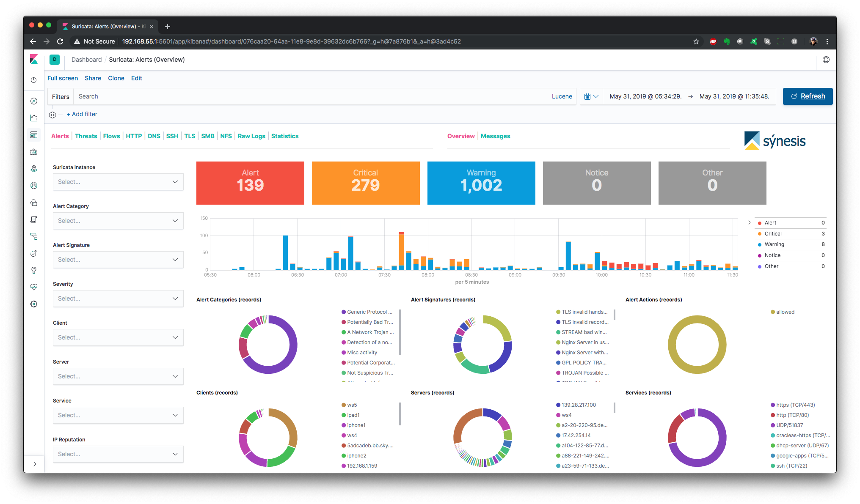This screenshot has height=504, width=860.
Task: Click the start date May 31 05:34:29
Action: click(x=645, y=96)
